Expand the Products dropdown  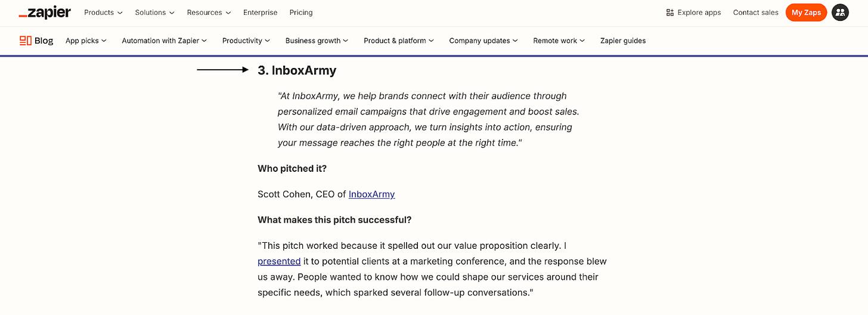[x=103, y=13]
